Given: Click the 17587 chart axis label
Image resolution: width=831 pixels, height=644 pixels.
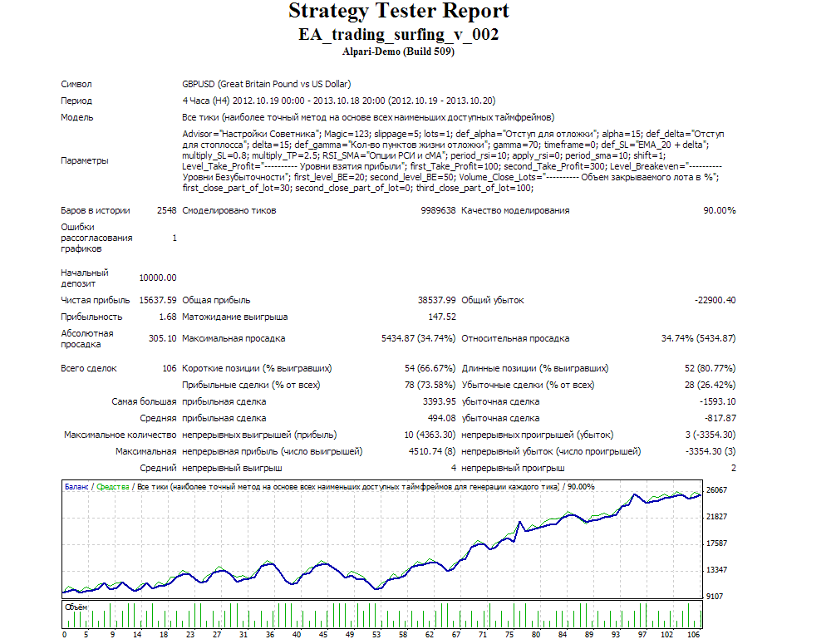Looking at the screenshot, I should pyautogui.click(x=716, y=543).
